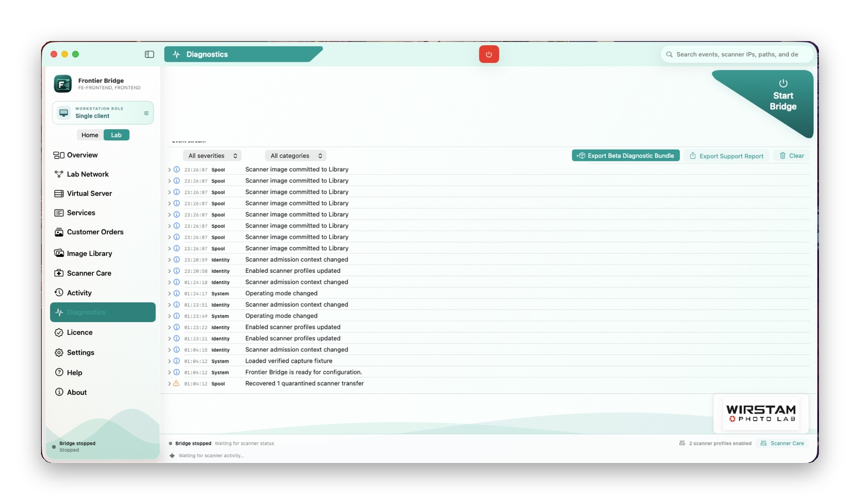This screenshot has width=860, height=504.
Task: Toggle the sidebar panel icon
Action: pyautogui.click(x=150, y=55)
